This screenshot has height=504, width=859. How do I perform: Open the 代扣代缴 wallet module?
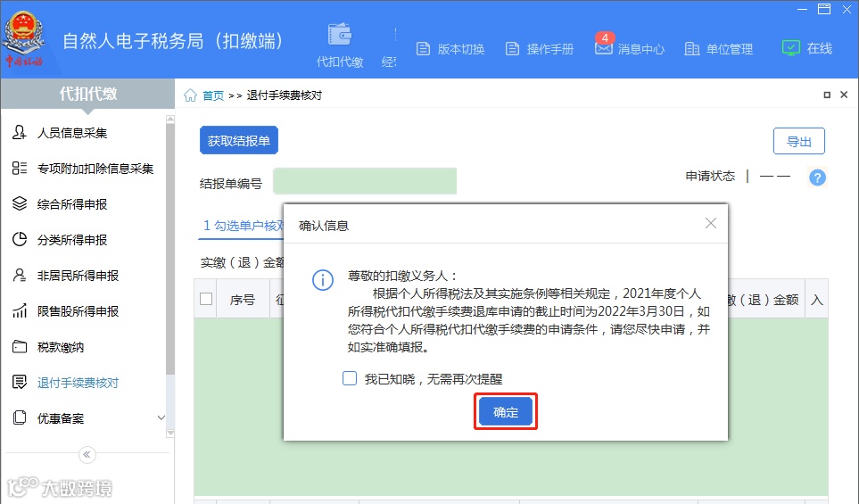[x=340, y=46]
